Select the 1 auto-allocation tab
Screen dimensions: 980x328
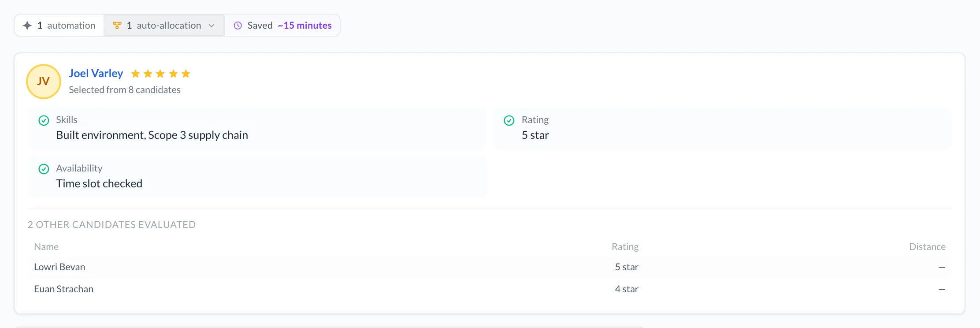coord(164,26)
